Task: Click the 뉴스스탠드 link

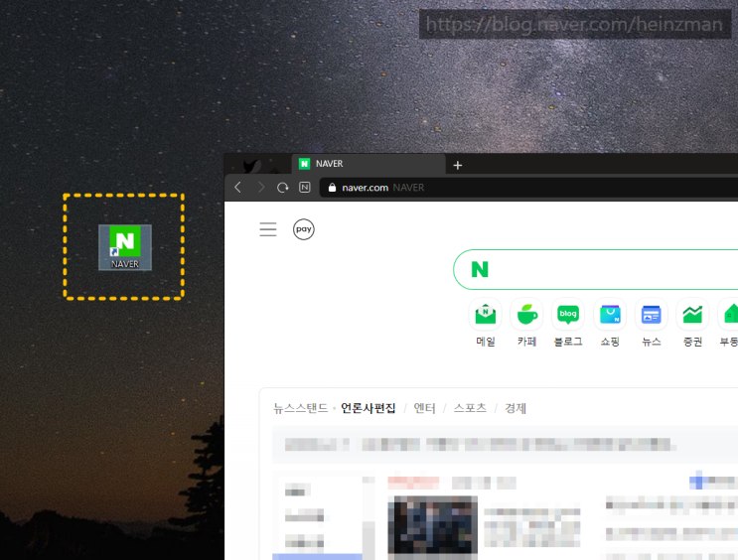Action: point(300,408)
